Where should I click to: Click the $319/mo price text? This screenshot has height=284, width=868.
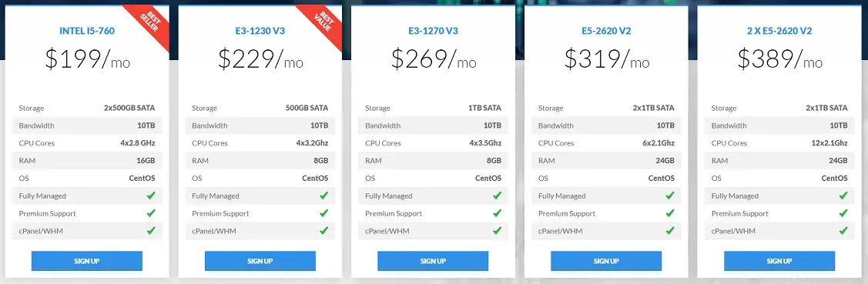pos(607,58)
